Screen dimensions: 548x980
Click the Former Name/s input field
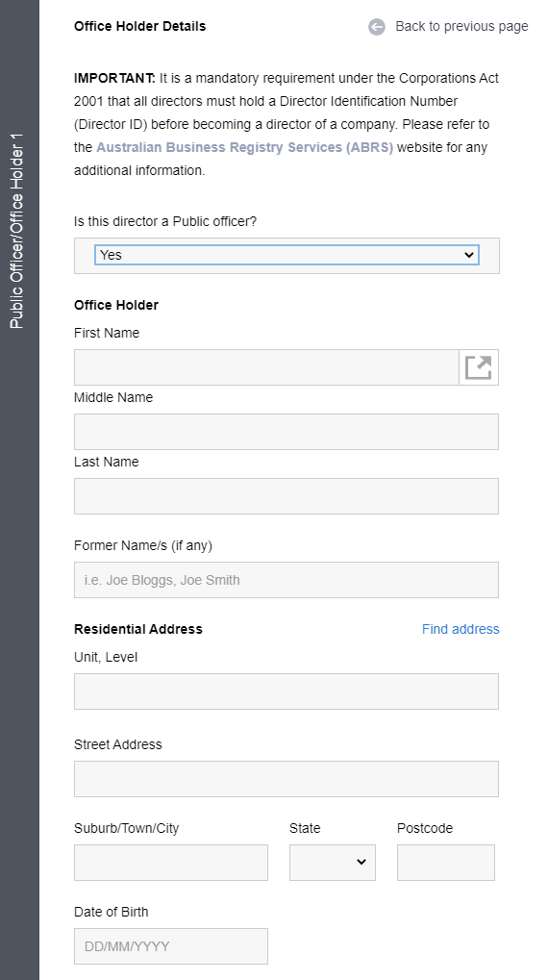point(286,580)
